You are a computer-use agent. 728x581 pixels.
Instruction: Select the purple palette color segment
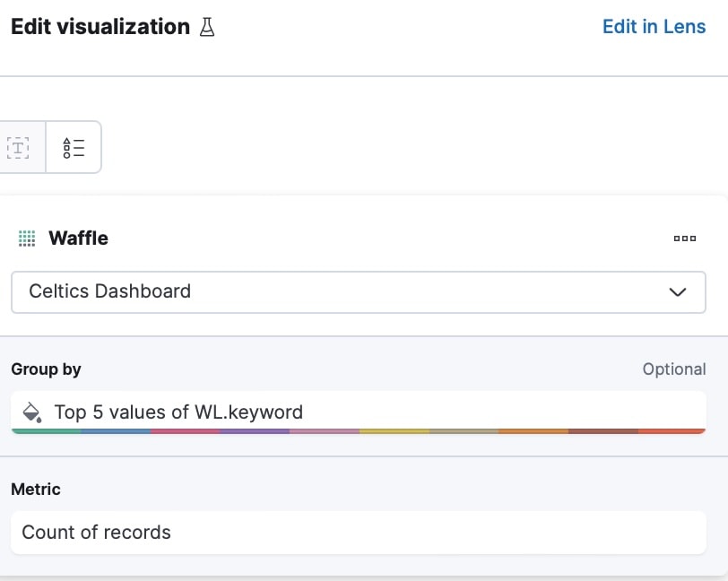coord(255,431)
